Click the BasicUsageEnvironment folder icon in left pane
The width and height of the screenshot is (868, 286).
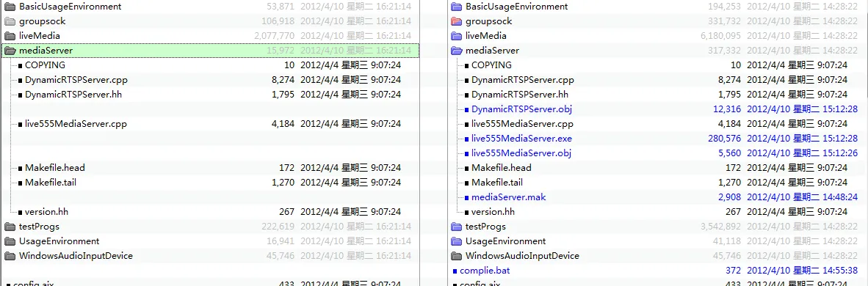coord(10,7)
